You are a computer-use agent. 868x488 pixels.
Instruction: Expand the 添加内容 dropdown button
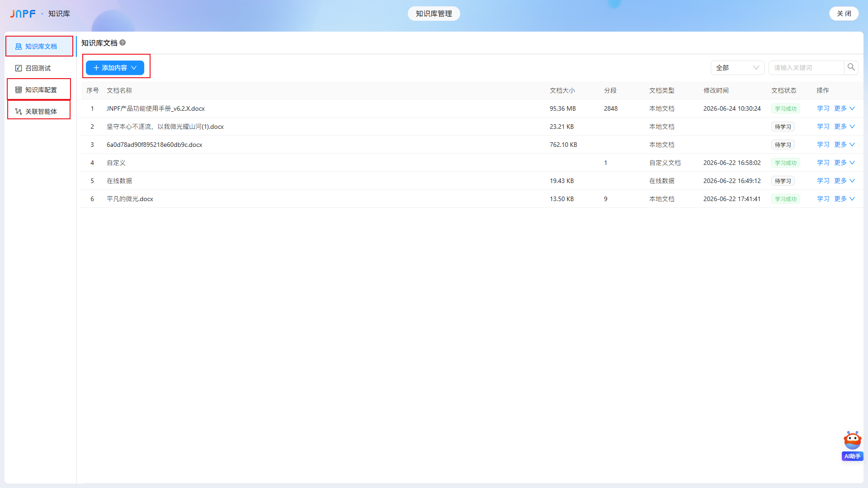115,68
